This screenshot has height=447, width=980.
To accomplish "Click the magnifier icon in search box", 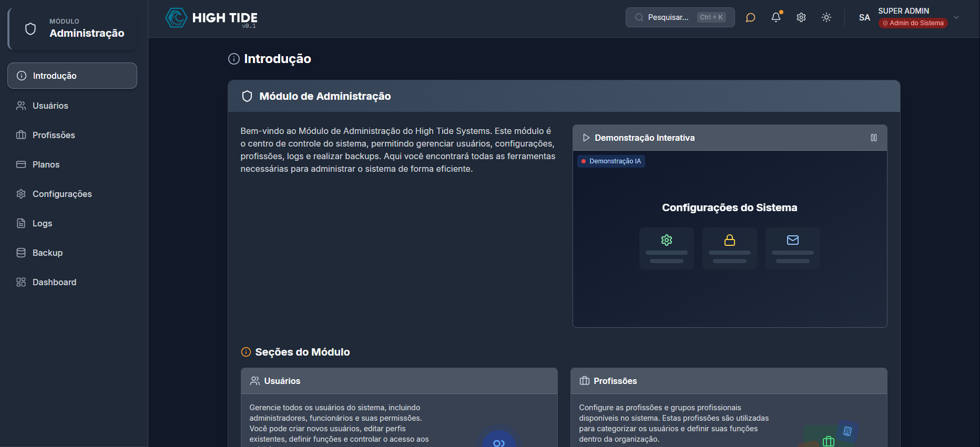I will (x=639, y=17).
